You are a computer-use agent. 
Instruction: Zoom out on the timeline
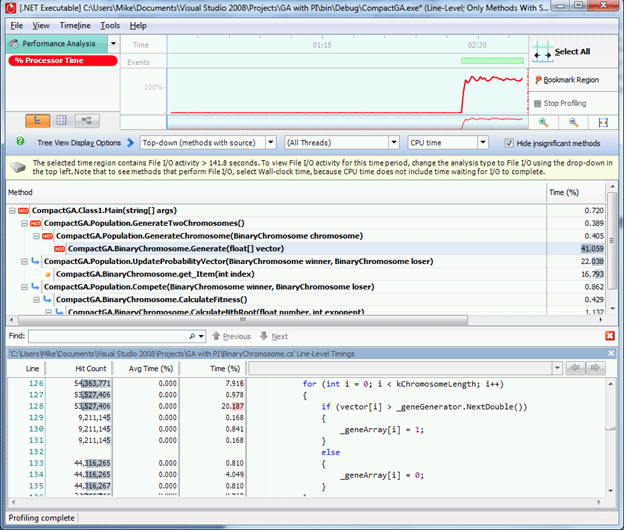[x=574, y=122]
